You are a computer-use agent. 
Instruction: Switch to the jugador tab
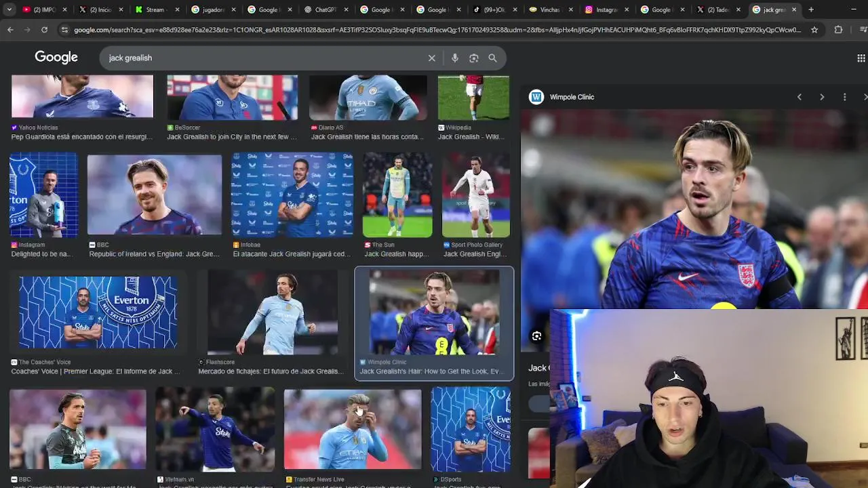[x=214, y=9]
